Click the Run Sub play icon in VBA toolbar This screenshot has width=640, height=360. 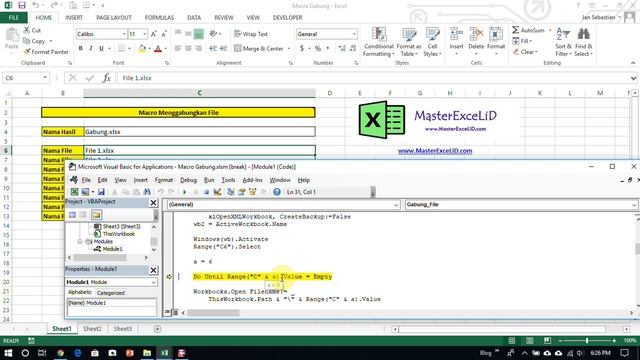point(184,192)
